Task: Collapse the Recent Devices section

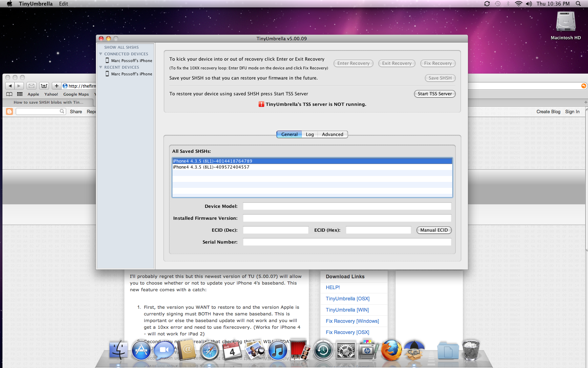Action: 101,67
